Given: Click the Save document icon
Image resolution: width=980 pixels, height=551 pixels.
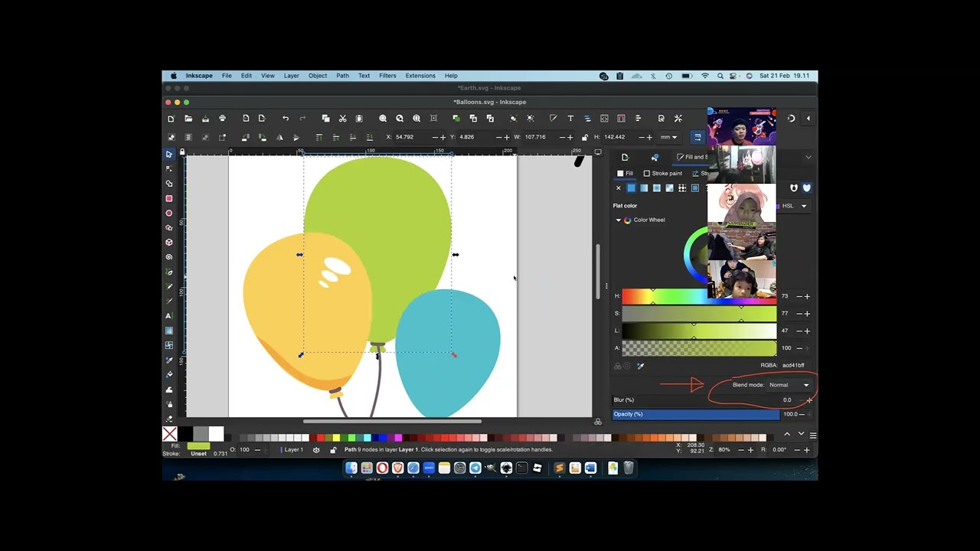Looking at the screenshot, I should [x=205, y=119].
